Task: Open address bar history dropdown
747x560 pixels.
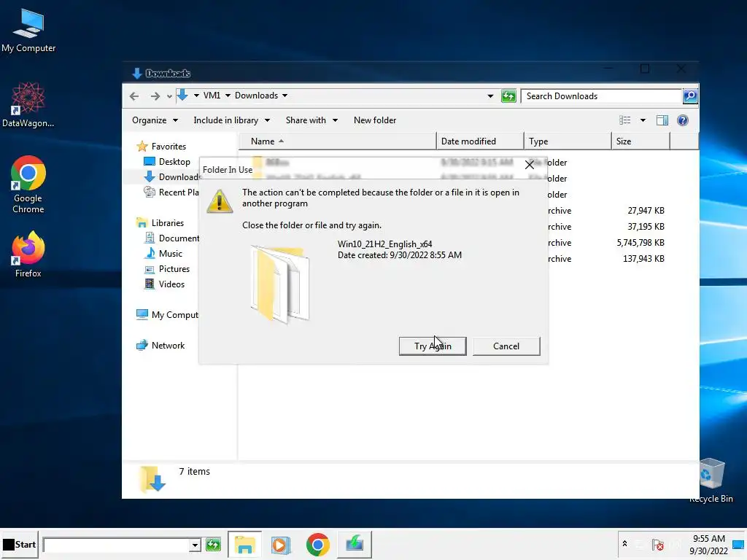Action: [x=490, y=96]
